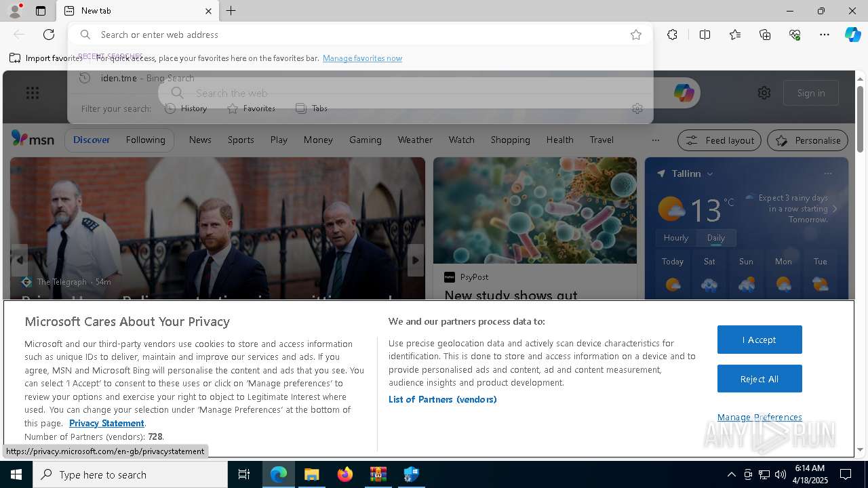868x488 pixels.
Task: Open weather card more options ellipsis
Action: (x=828, y=174)
